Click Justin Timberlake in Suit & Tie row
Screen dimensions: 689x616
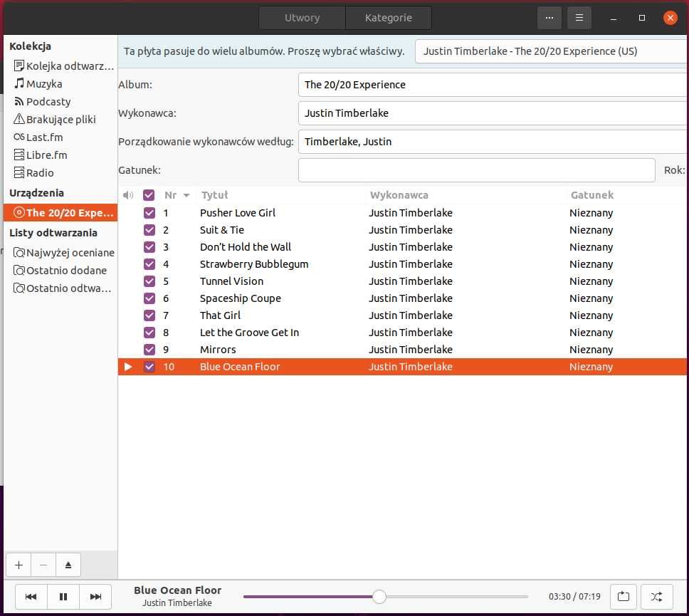411,230
